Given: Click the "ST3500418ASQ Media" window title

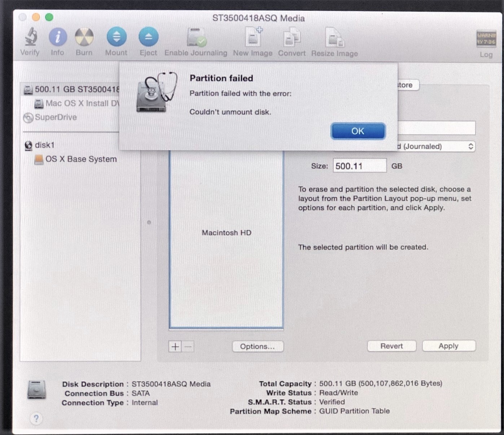Looking at the screenshot, I should pyautogui.click(x=258, y=18).
